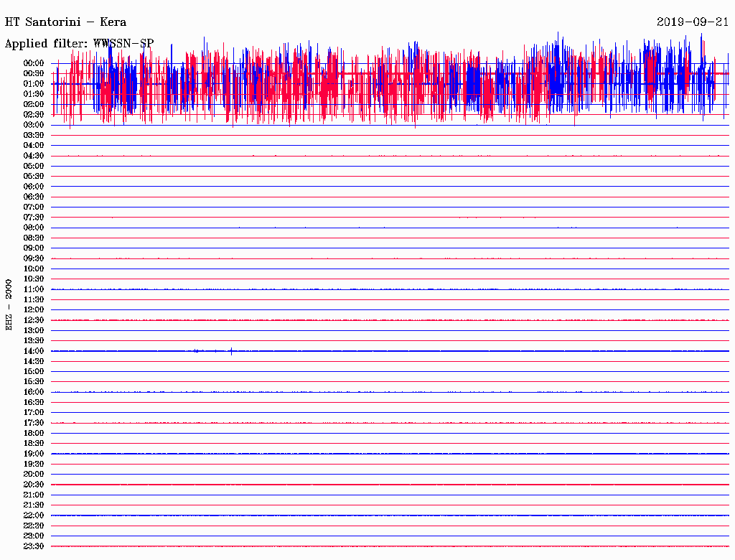This screenshot has width=735, height=560.
Task: Click the 17:30 time row label
Action: (x=34, y=423)
